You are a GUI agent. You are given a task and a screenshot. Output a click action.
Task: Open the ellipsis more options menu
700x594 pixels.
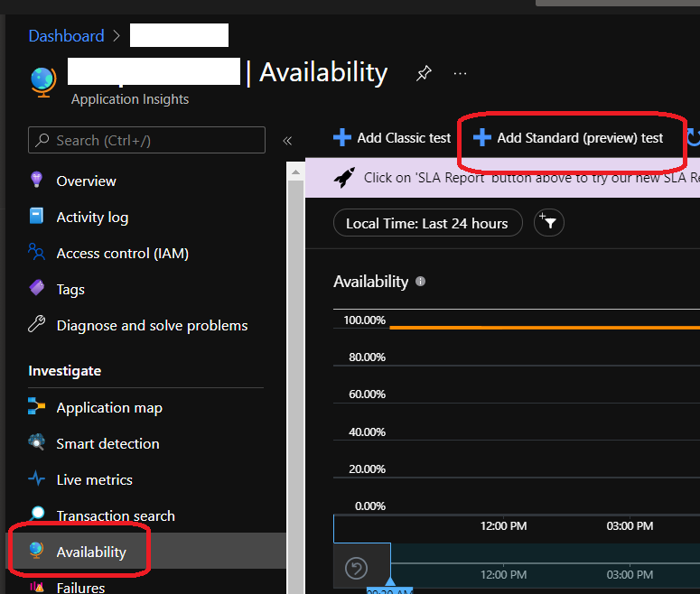461,73
